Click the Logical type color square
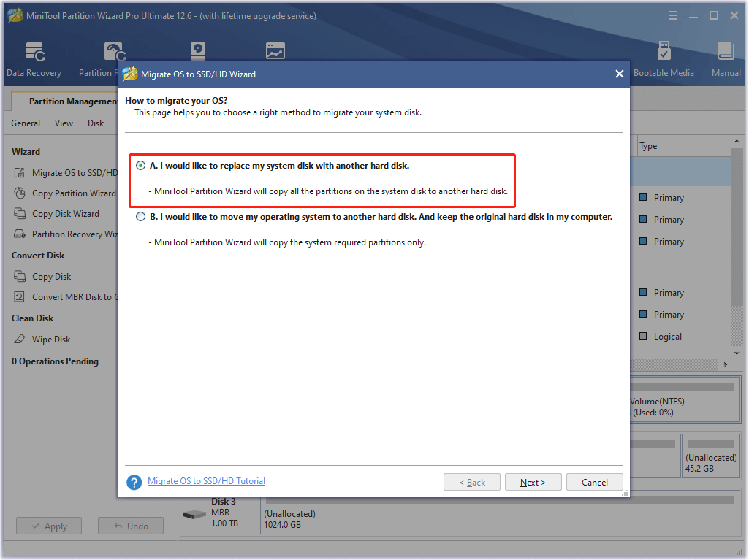 pos(643,336)
